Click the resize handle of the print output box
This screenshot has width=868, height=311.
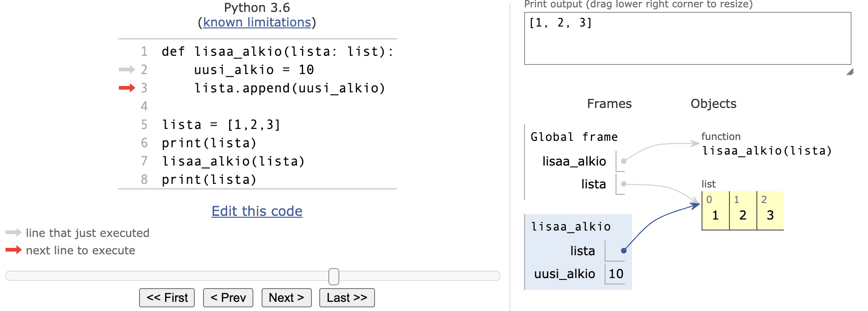pyautogui.click(x=850, y=72)
